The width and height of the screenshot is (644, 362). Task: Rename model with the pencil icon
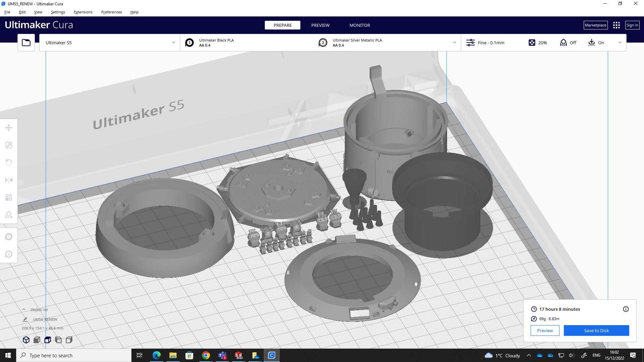[x=25, y=319]
